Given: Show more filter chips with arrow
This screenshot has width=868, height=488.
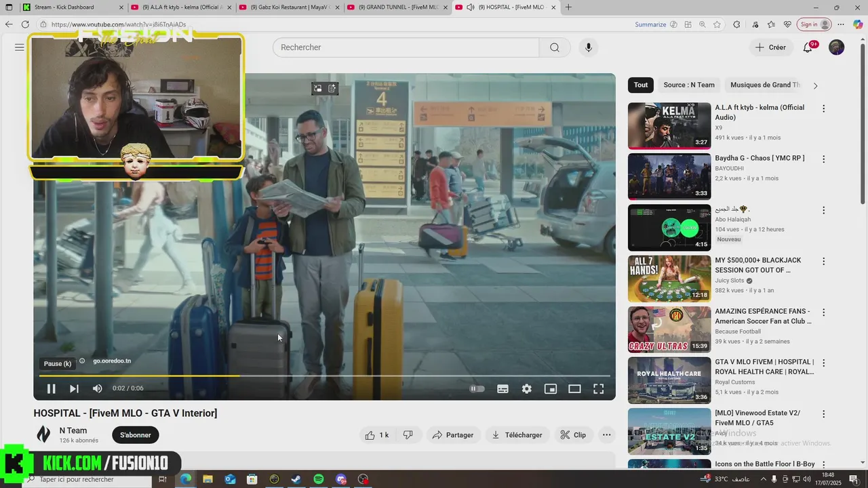Looking at the screenshot, I should [815, 85].
